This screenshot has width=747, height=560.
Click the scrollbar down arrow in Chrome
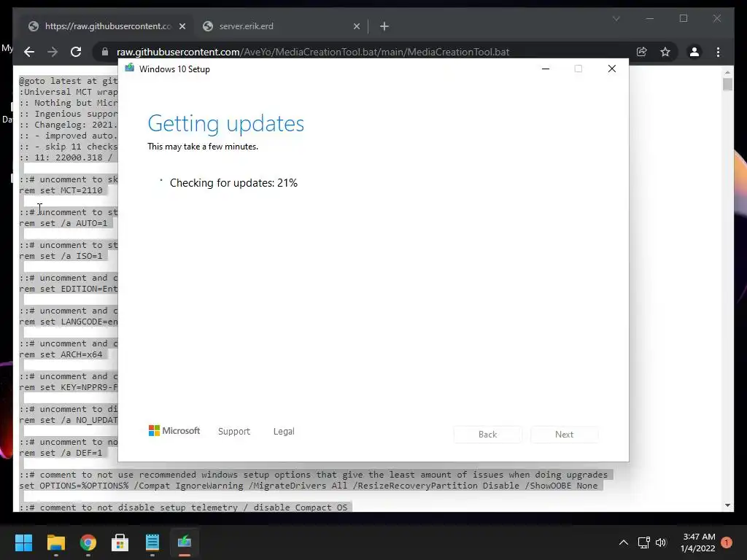(727, 505)
